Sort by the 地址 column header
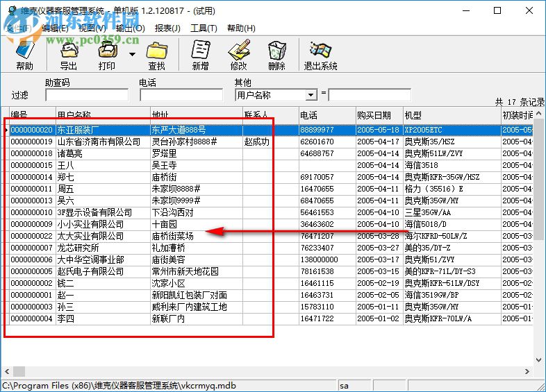The image size is (546, 392). point(197,115)
